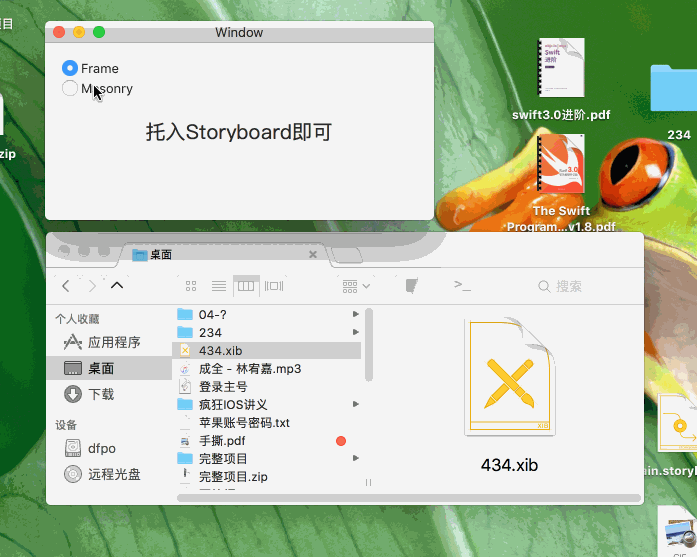Select the 登录主号 file
The width and height of the screenshot is (697, 557).
[x=267, y=386]
